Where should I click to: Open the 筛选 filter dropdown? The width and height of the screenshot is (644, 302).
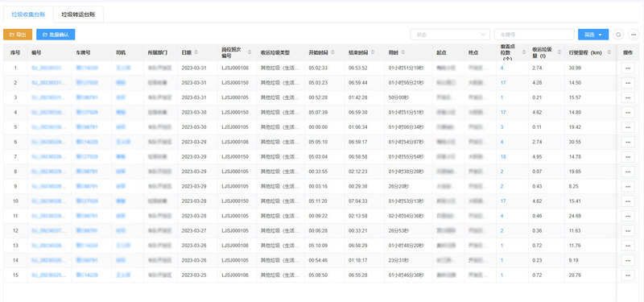[x=593, y=35]
